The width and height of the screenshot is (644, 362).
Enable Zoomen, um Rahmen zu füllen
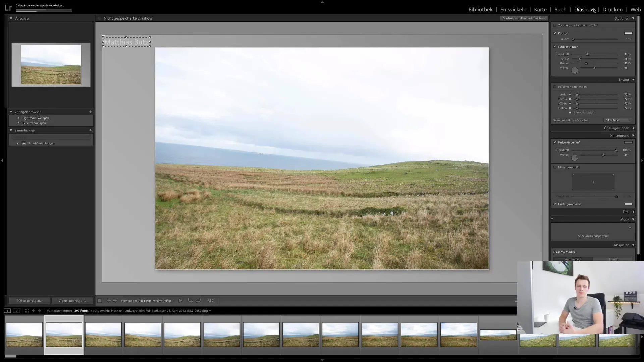pos(555,25)
